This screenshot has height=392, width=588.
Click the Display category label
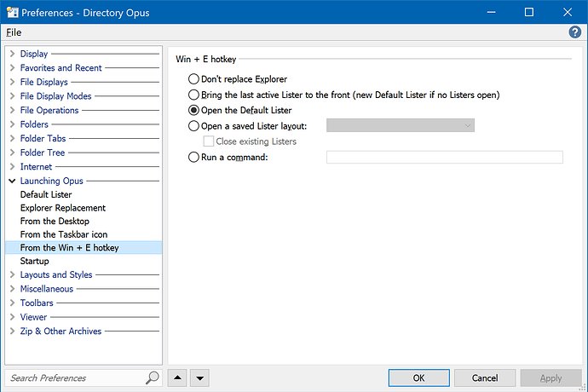click(x=34, y=54)
